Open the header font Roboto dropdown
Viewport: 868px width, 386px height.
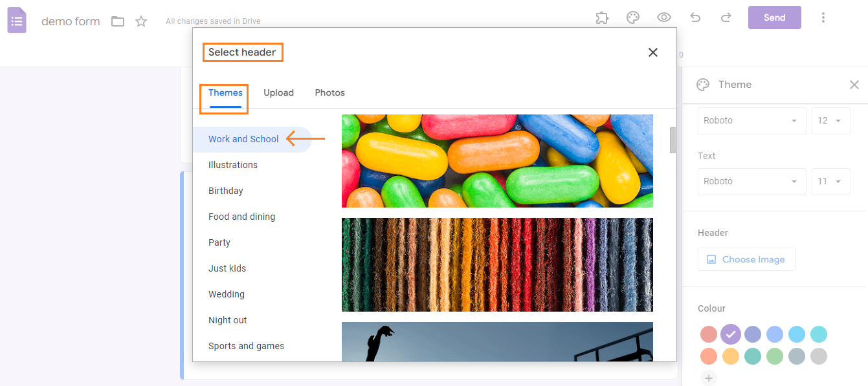(751, 120)
